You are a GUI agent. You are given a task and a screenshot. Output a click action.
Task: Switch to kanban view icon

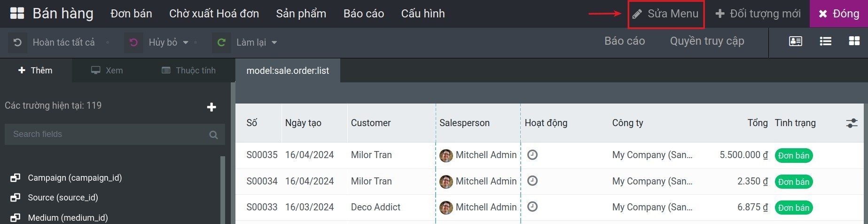[x=854, y=41]
